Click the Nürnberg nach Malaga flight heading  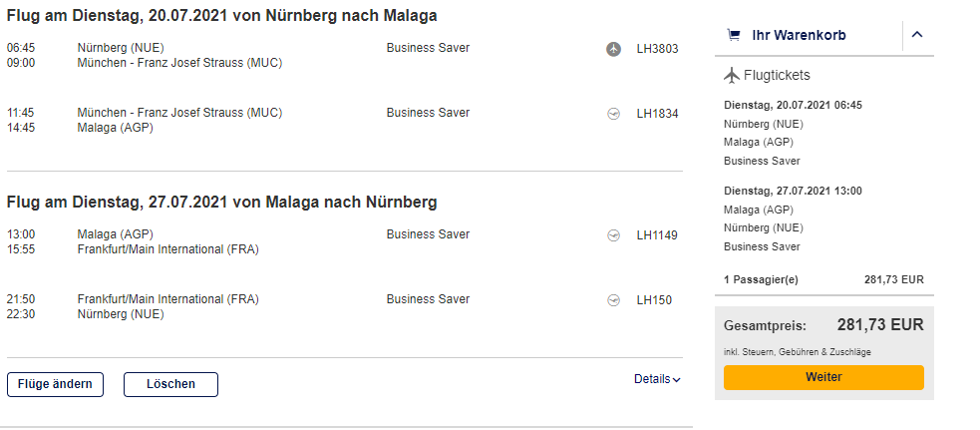coord(221,15)
